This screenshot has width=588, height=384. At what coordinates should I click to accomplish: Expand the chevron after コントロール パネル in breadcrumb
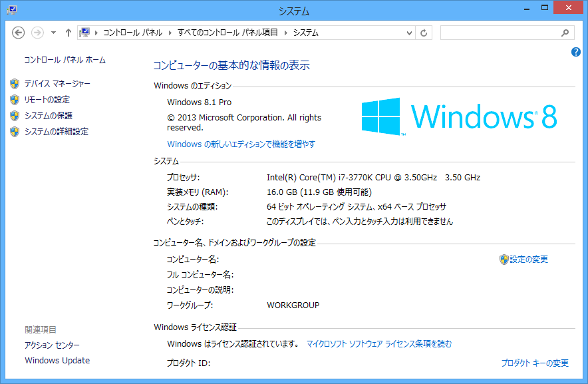point(170,33)
